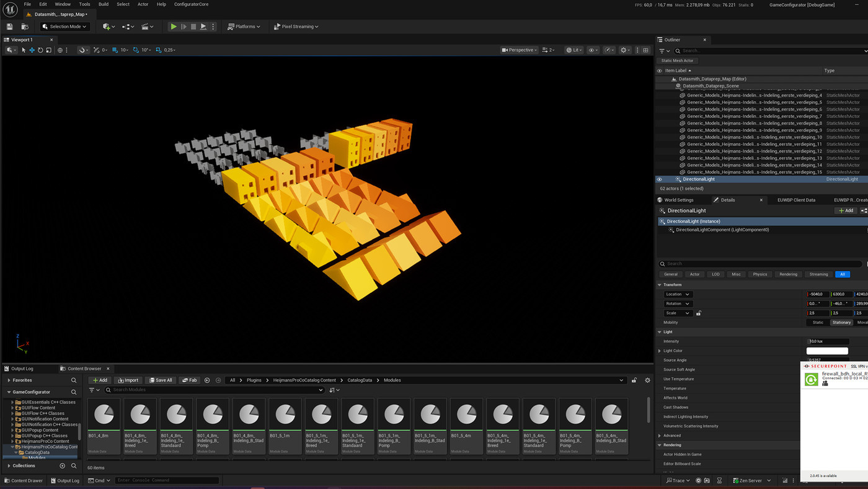Click the Static Mesh Actor filter button
Image resolution: width=868 pixels, height=489 pixels.
pyautogui.click(x=678, y=61)
